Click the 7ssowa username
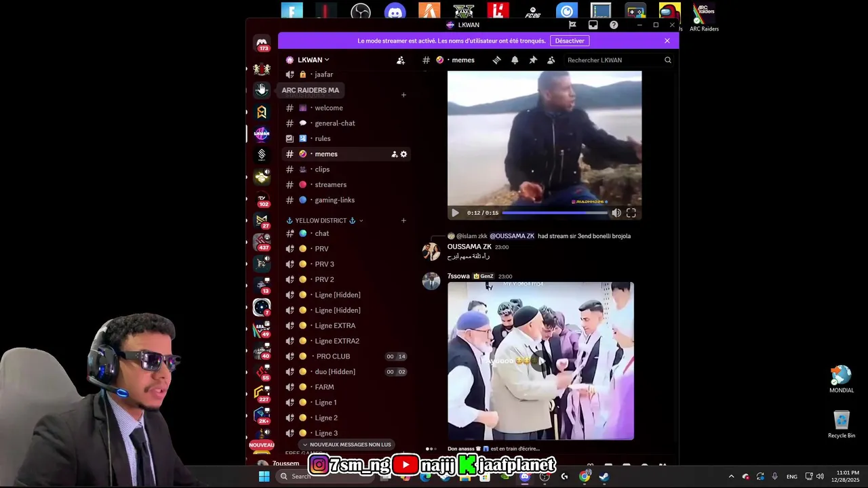 pyautogui.click(x=458, y=277)
